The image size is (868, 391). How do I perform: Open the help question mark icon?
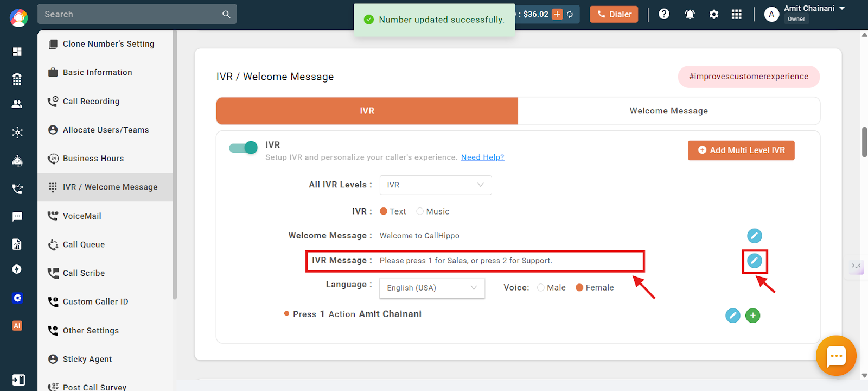click(664, 14)
